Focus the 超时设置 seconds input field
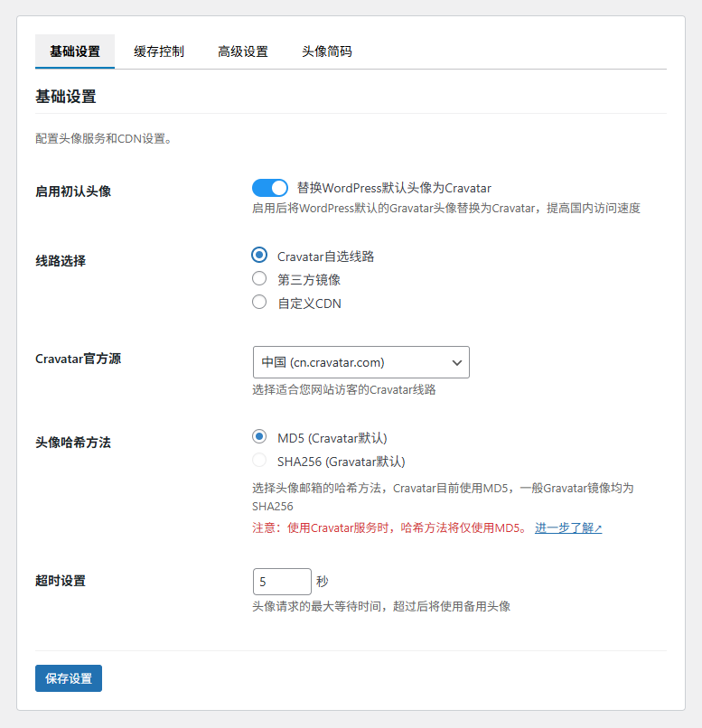Screen dimensions: 702x728 282,582
